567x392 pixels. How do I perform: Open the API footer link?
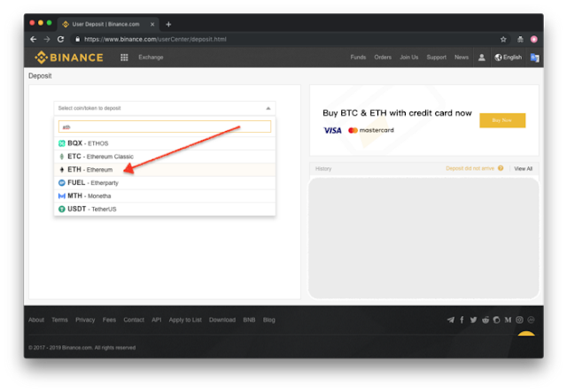click(x=156, y=320)
